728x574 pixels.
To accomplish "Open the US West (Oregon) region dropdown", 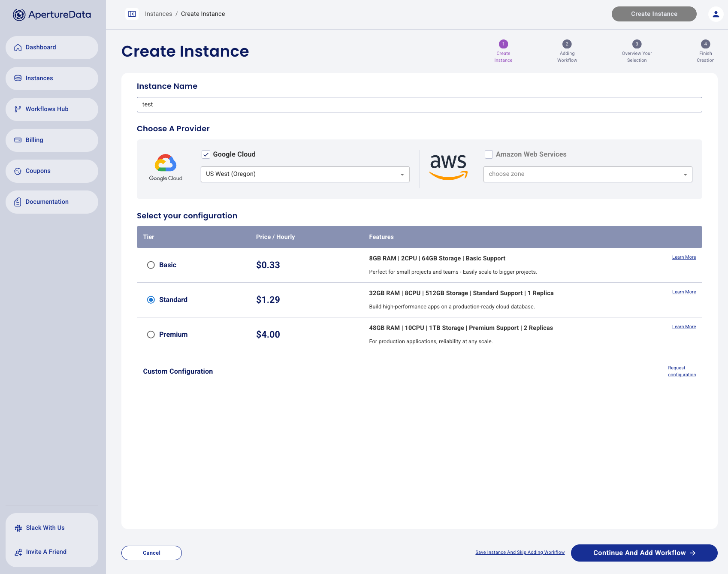I will (x=305, y=174).
